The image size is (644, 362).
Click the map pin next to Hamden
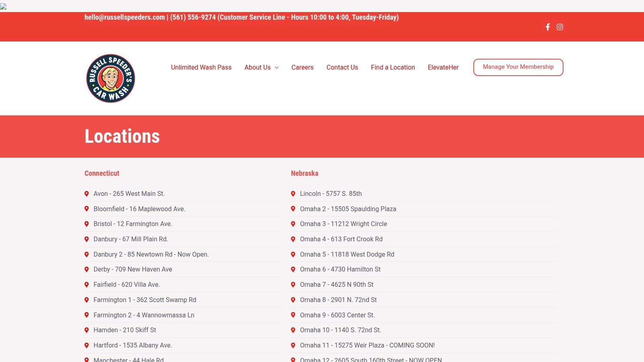coord(87,330)
